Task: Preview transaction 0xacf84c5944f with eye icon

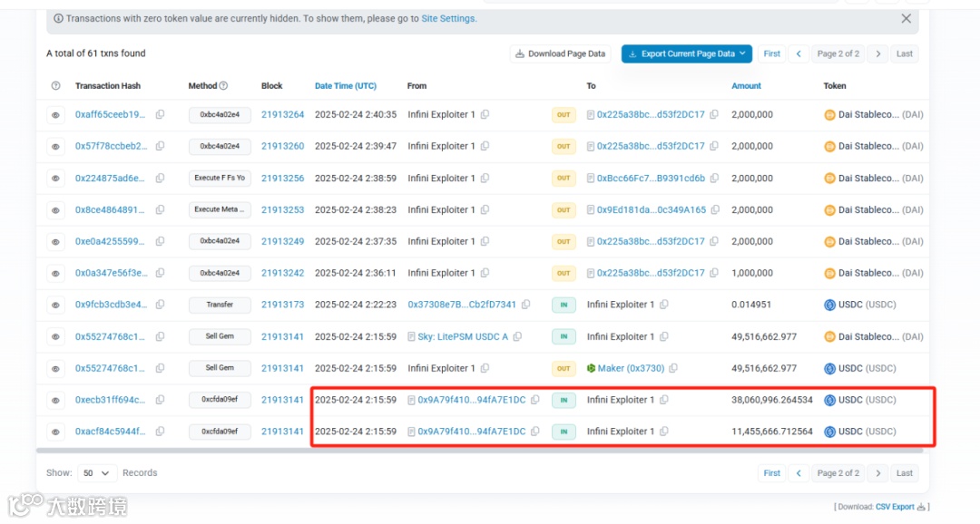Action: tap(55, 432)
